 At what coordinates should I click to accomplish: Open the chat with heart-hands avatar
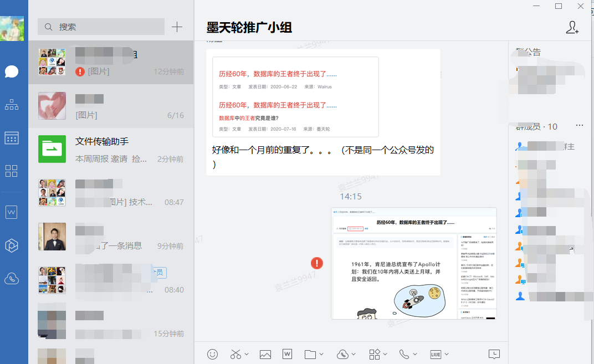(111, 106)
